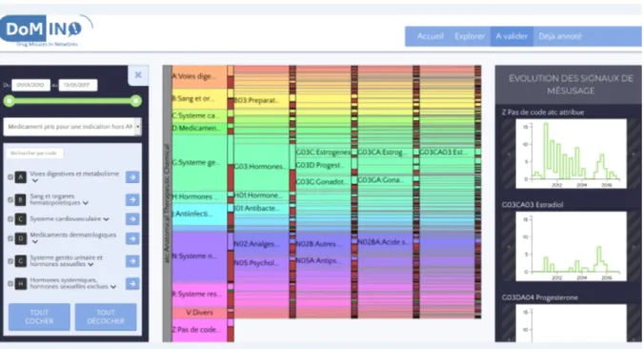Click the arrow button for Systeme genito urinaire
Viewport: 644px width, 349px height.
132,261
